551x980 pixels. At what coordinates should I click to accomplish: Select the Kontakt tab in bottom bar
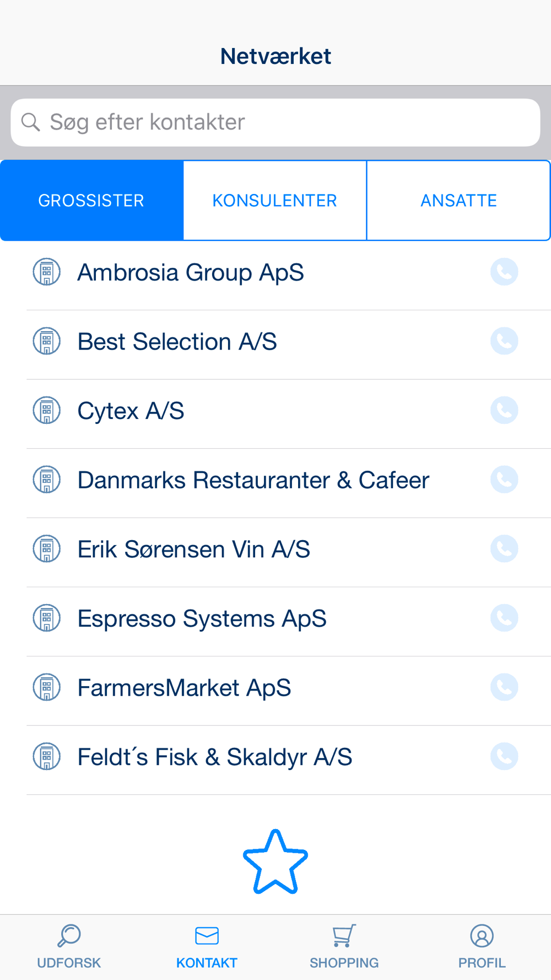(x=207, y=947)
